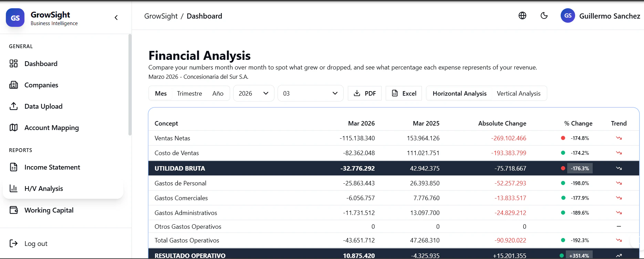Select the Trimestre period option
644x259 pixels.
189,93
